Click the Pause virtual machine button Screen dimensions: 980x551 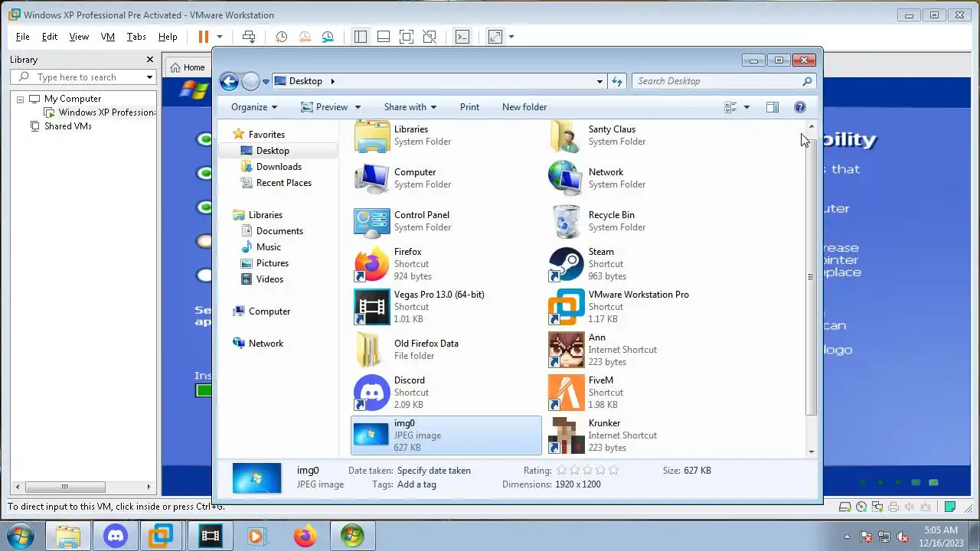203,37
